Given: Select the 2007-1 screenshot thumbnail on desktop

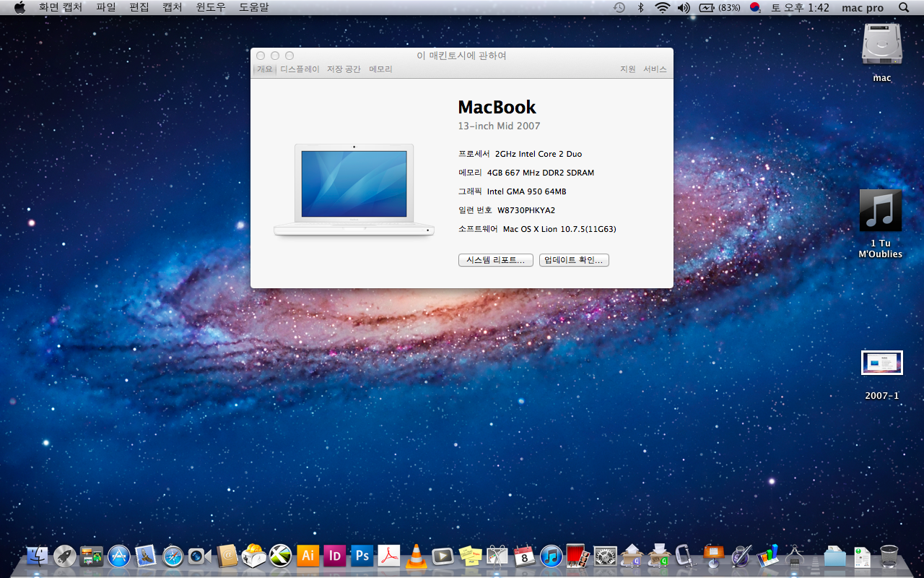Looking at the screenshot, I should coord(881,363).
